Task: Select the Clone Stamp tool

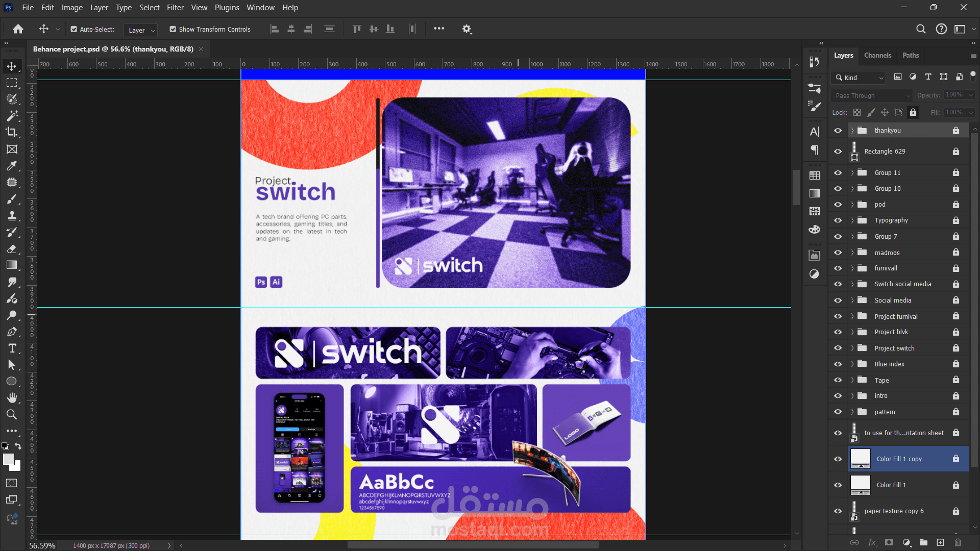Action: coord(12,215)
